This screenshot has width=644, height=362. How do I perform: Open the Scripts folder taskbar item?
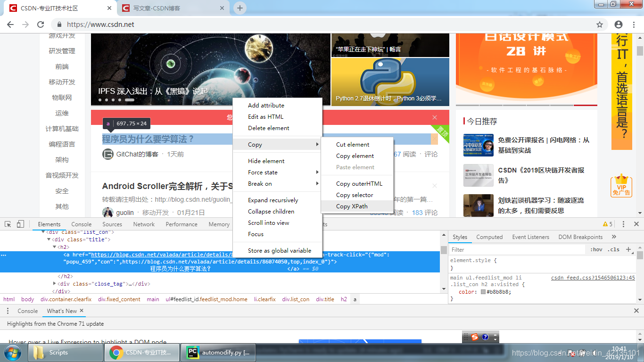coord(66,352)
